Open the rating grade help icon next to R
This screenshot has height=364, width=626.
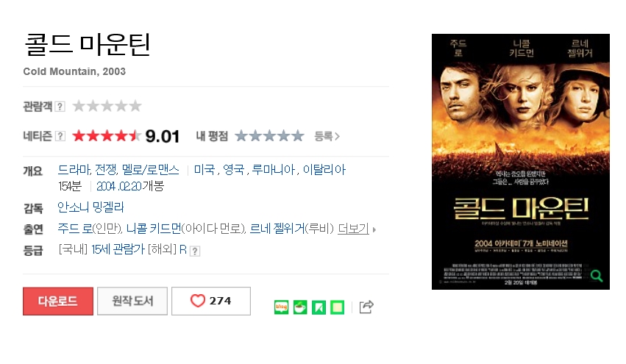point(194,251)
